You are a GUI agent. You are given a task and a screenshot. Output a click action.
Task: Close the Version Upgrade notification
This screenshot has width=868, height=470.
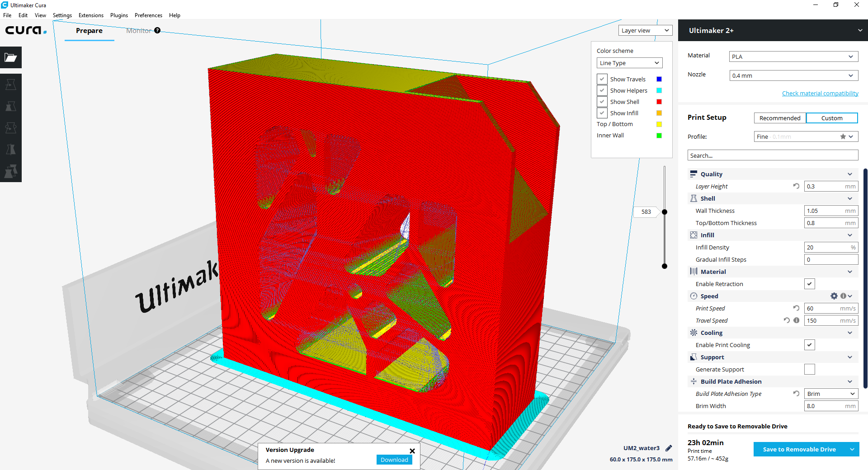tap(412, 451)
